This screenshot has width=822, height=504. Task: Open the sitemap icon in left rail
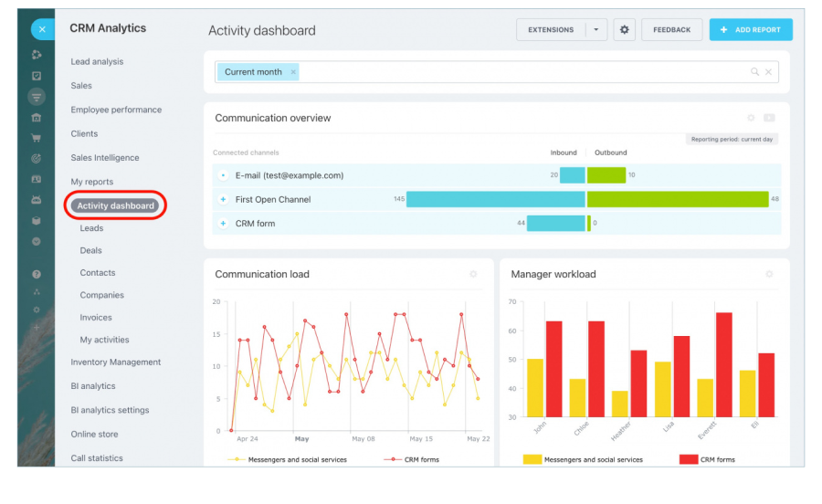pyautogui.click(x=37, y=292)
